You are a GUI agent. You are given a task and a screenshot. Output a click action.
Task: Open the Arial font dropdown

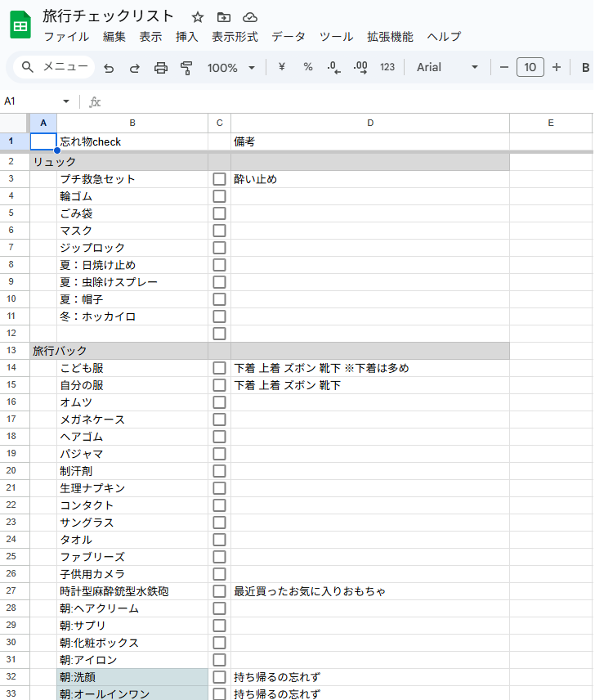(447, 67)
